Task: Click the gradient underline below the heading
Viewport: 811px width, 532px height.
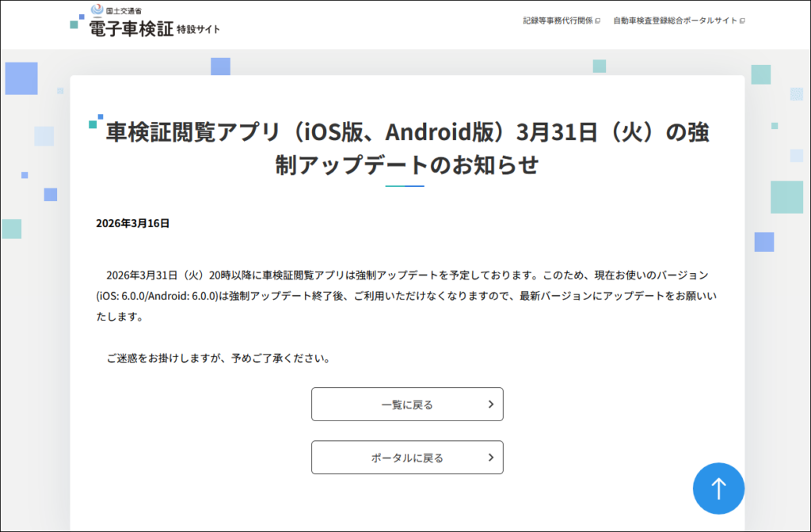Action: [x=405, y=186]
